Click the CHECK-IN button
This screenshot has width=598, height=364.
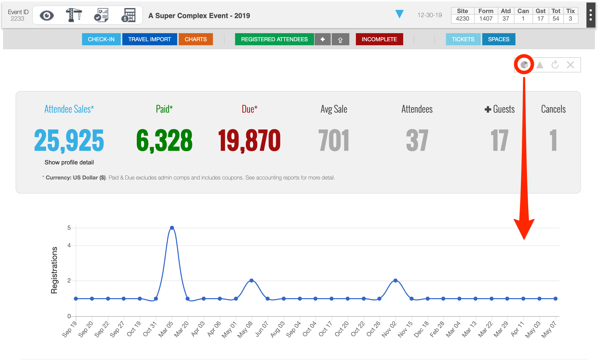click(101, 39)
